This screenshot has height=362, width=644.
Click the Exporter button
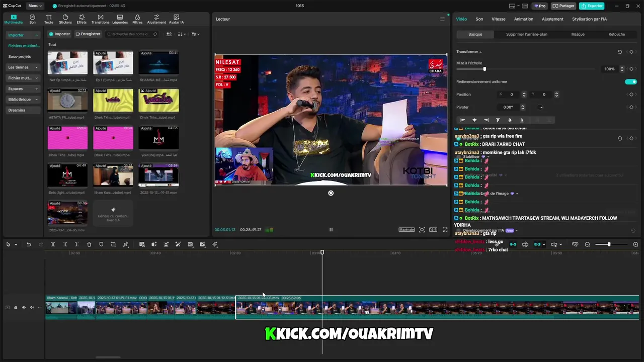(x=591, y=6)
